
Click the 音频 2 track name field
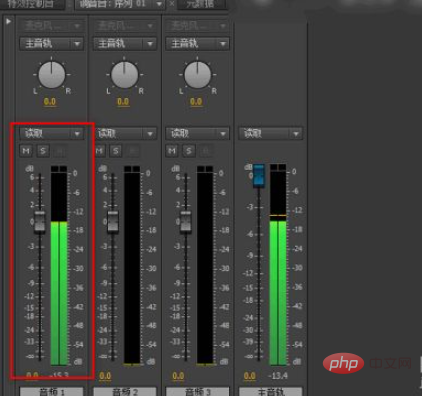(124, 391)
